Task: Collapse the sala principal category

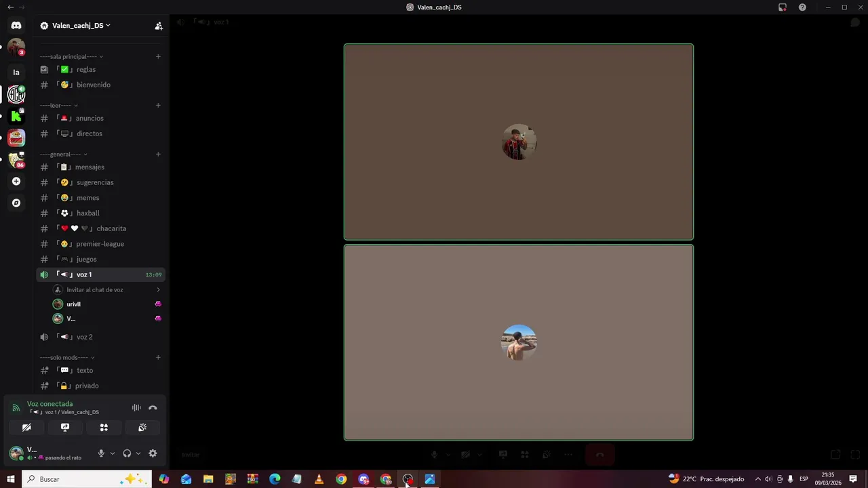Action: pos(71,56)
